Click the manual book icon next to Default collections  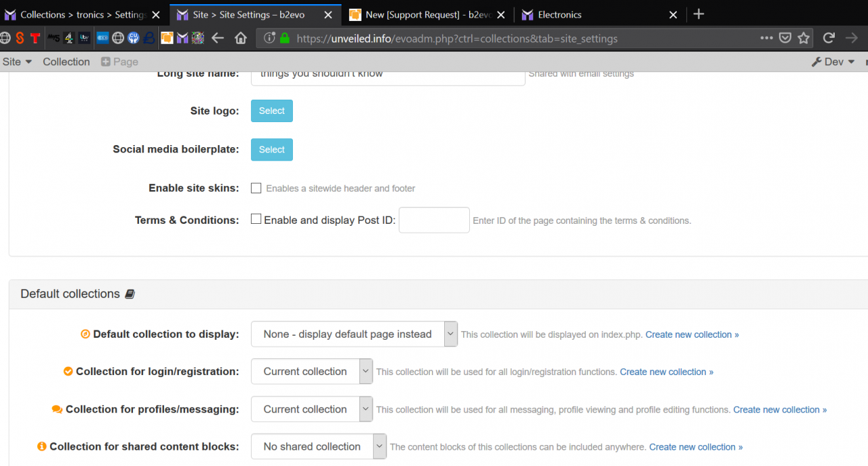[x=130, y=294]
